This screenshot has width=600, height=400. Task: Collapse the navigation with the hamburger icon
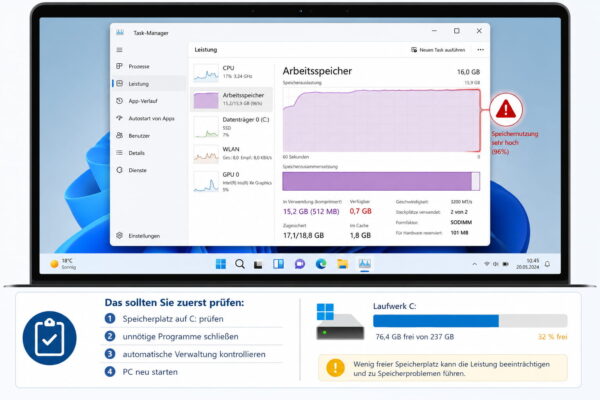[x=119, y=50]
